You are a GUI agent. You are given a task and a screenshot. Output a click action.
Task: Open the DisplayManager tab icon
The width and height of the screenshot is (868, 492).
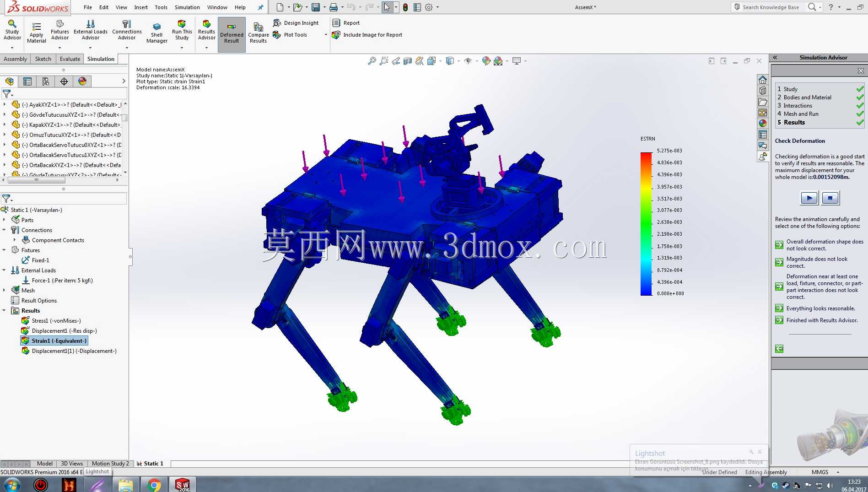(x=82, y=81)
